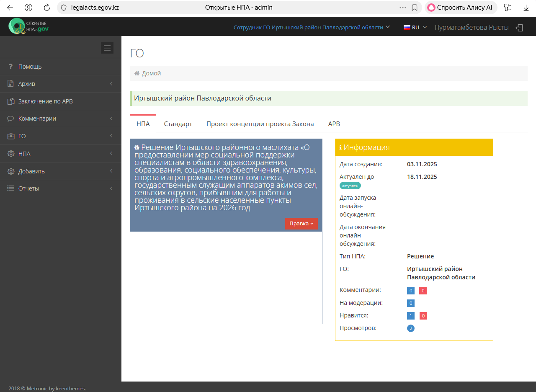Viewport: 536px width, 392px height.
Task: Click the Отчеты list icon in sidebar
Action: click(9, 188)
